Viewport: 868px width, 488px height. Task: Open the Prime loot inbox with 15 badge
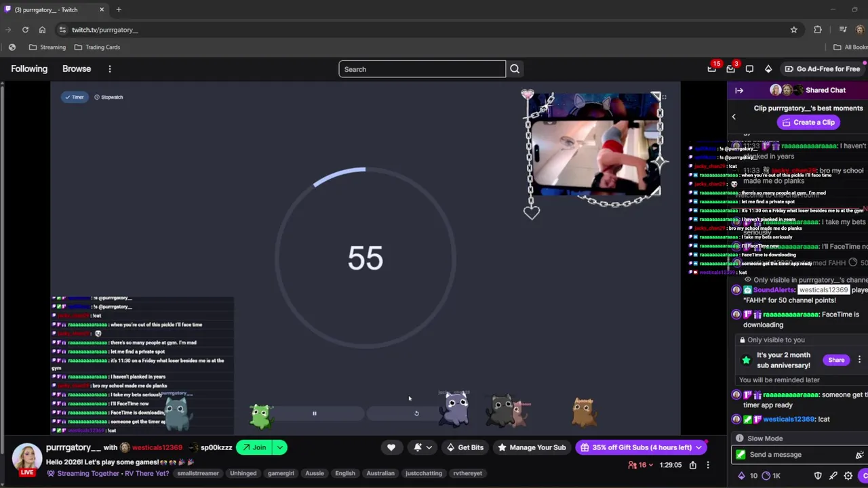point(711,69)
